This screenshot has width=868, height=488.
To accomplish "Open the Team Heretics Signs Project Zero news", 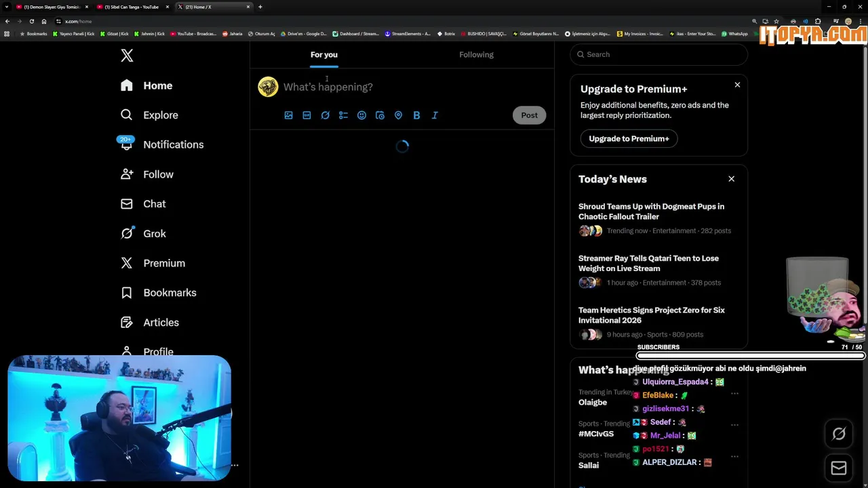I will [658, 322].
